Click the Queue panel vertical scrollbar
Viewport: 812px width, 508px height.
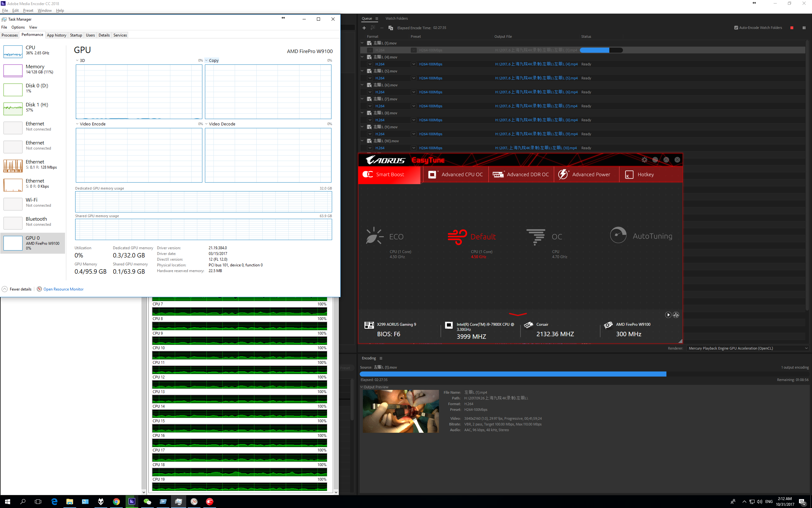(807, 175)
